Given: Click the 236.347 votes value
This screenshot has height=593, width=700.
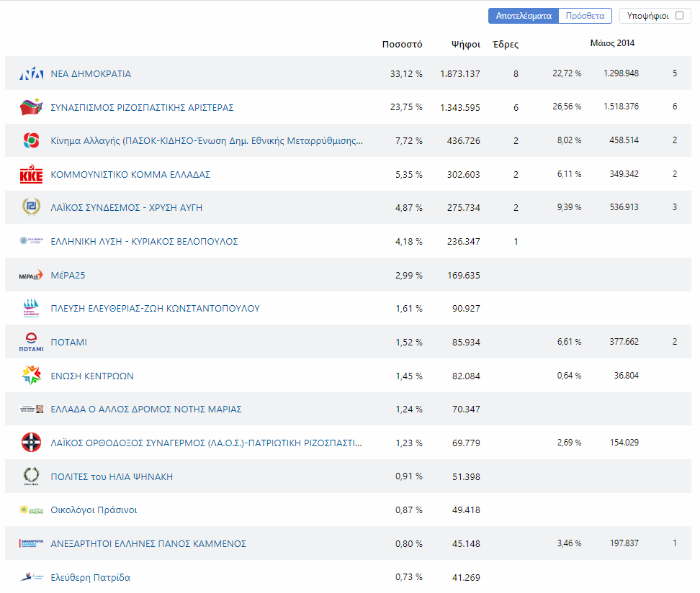Looking at the screenshot, I should pyautogui.click(x=464, y=241).
